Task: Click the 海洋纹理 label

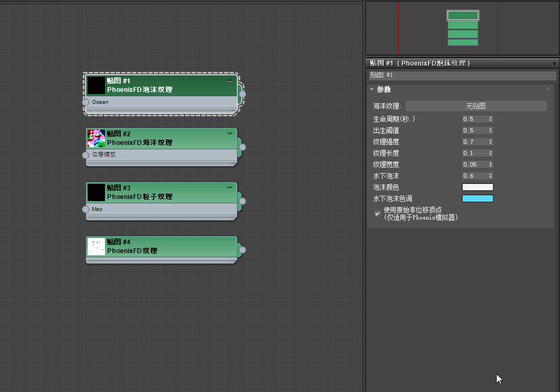Action: point(387,106)
